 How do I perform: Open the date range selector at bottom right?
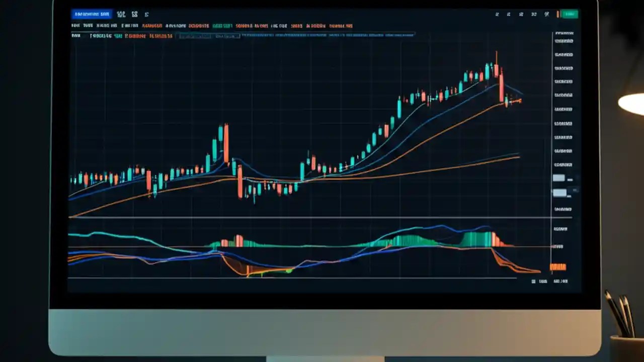tap(533, 282)
